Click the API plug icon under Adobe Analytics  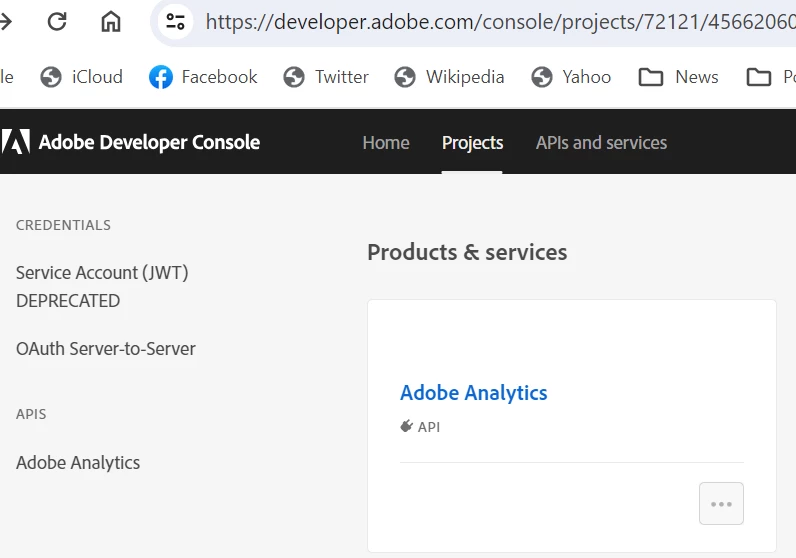click(406, 426)
